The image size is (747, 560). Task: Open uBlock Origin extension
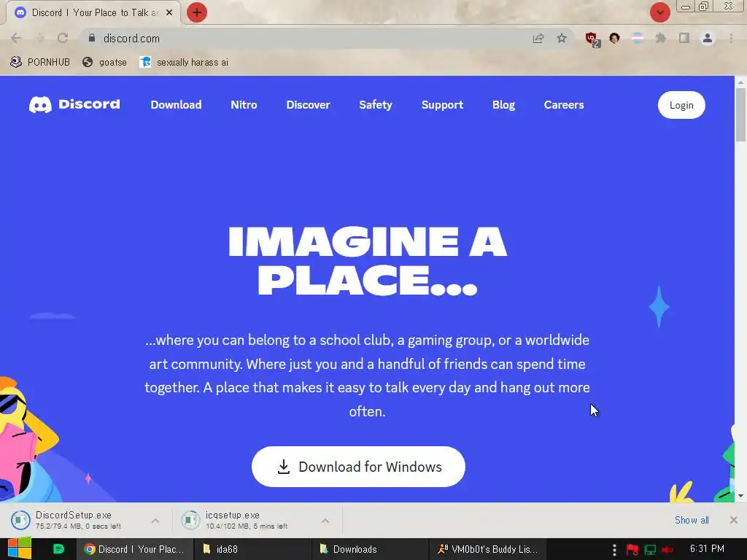pyautogui.click(x=592, y=39)
